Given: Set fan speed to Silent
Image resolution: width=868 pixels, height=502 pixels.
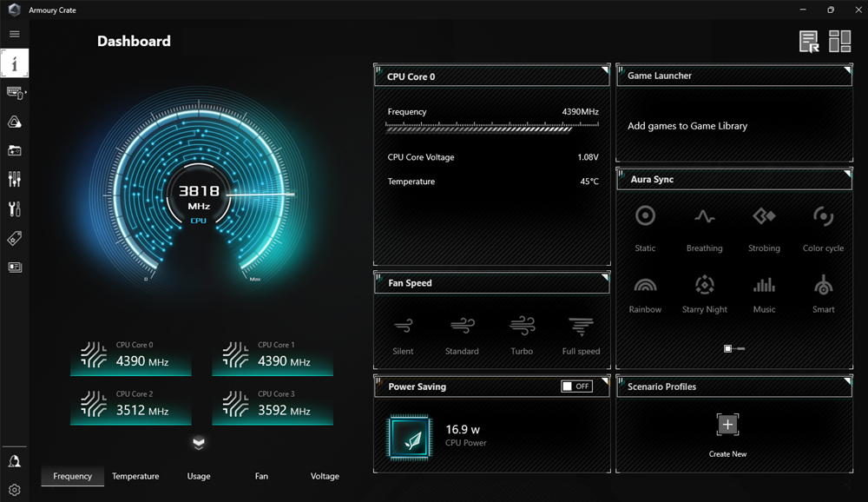Looking at the screenshot, I should [403, 335].
